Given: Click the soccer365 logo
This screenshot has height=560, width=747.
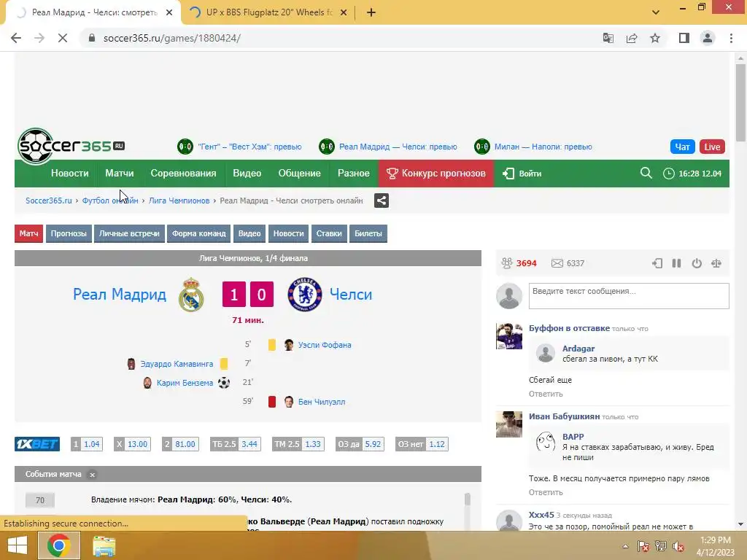Looking at the screenshot, I should (x=71, y=146).
